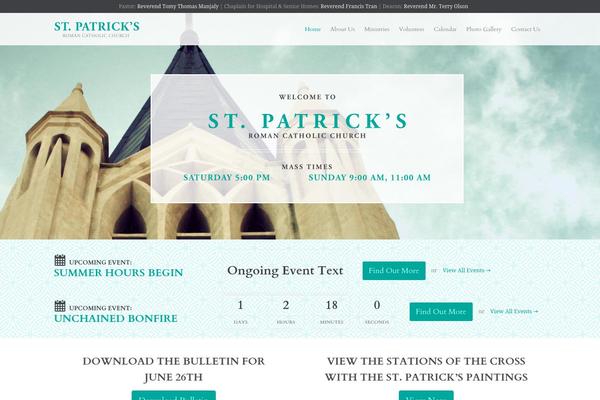Click View All Events next to Summer Hours
Viewport: 600px width, 400px height.
pyautogui.click(x=466, y=270)
